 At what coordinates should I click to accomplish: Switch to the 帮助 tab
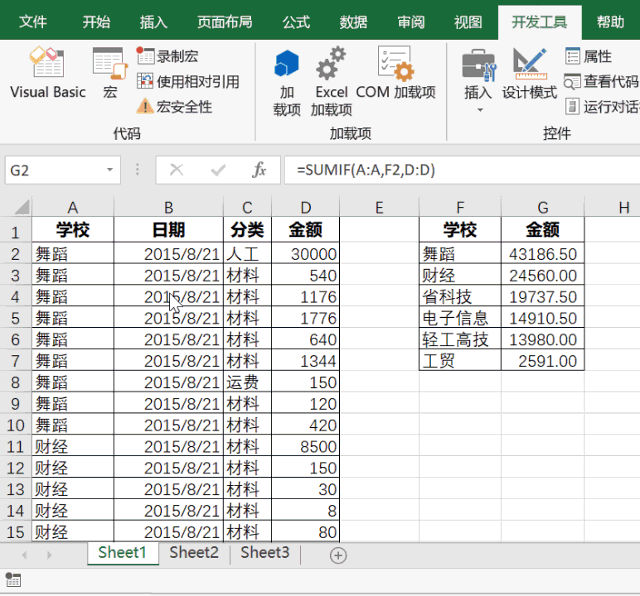pyautogui.click(x=611, y=22)
